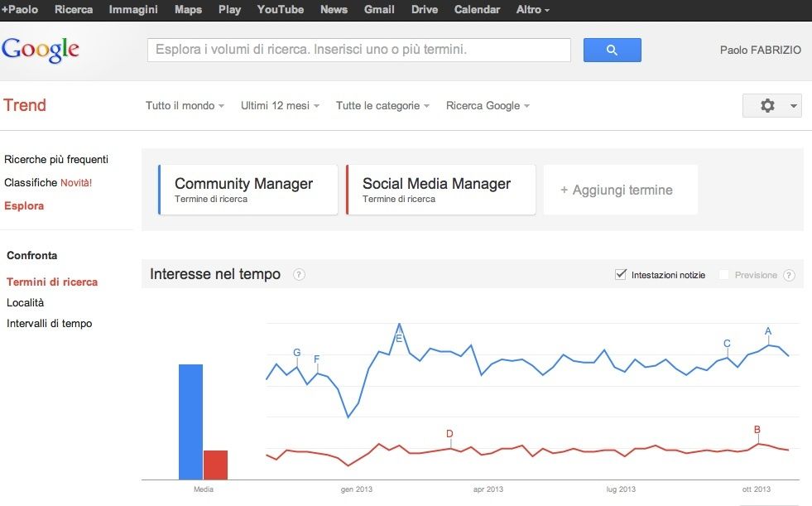Open the Altro menu in top bar
This screenshot has width=812, height=506.
pyautogui.click(x=532, y=10)
